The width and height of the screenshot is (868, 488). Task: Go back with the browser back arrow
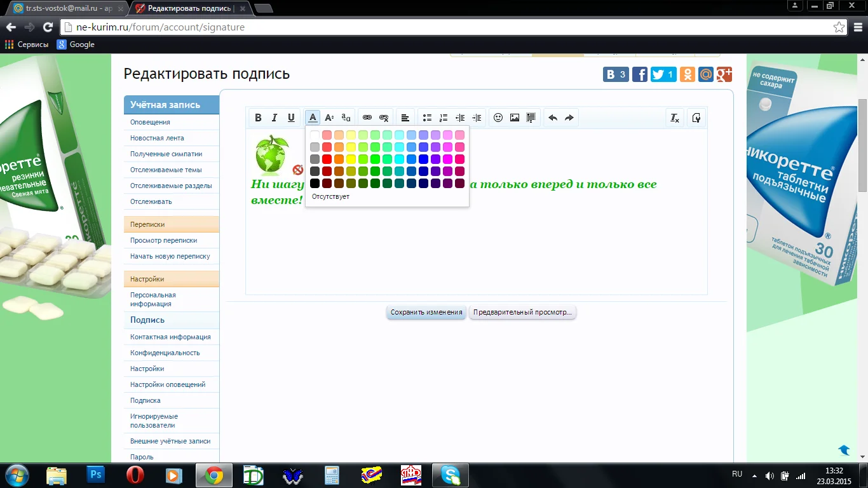tap(11, 27)
